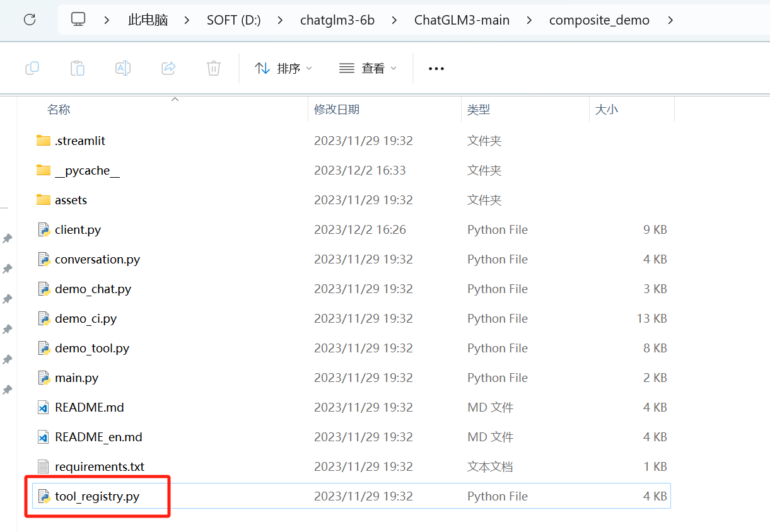Navigate to chatglm3-6b in the breadcrumb
The image size is (770, 532).
click(x=337, y=20)
